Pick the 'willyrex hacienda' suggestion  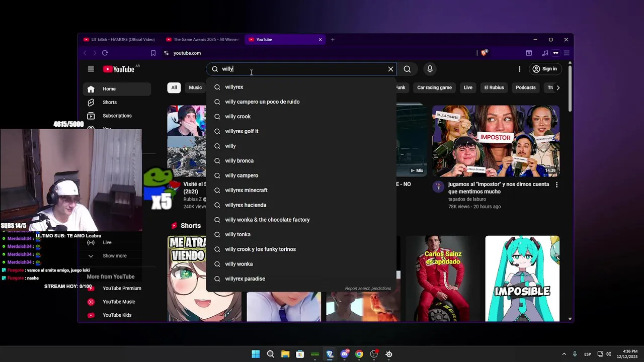pos(301,205)
